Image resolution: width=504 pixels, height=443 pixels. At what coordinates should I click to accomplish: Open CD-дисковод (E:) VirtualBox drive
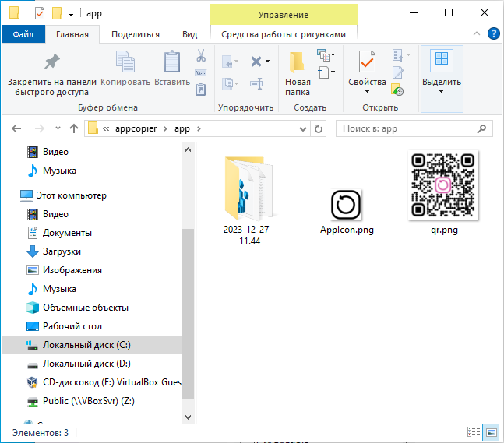tap(104, 382)
